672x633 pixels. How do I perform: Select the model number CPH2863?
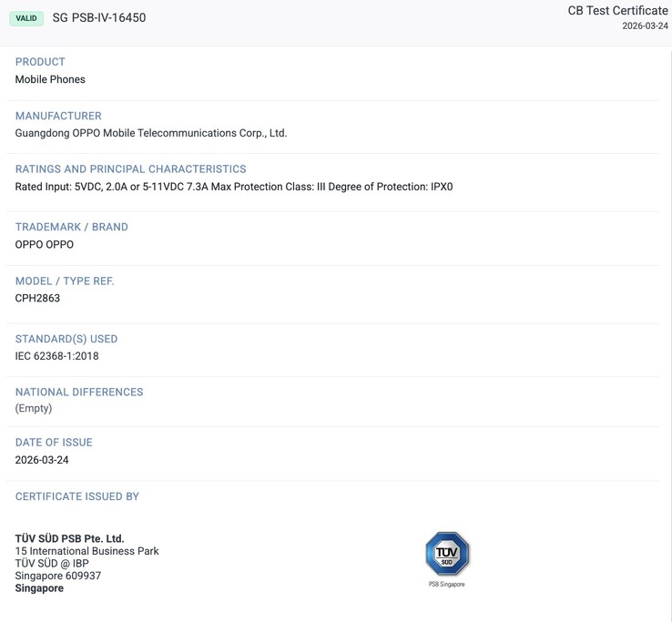coord(37,298)
